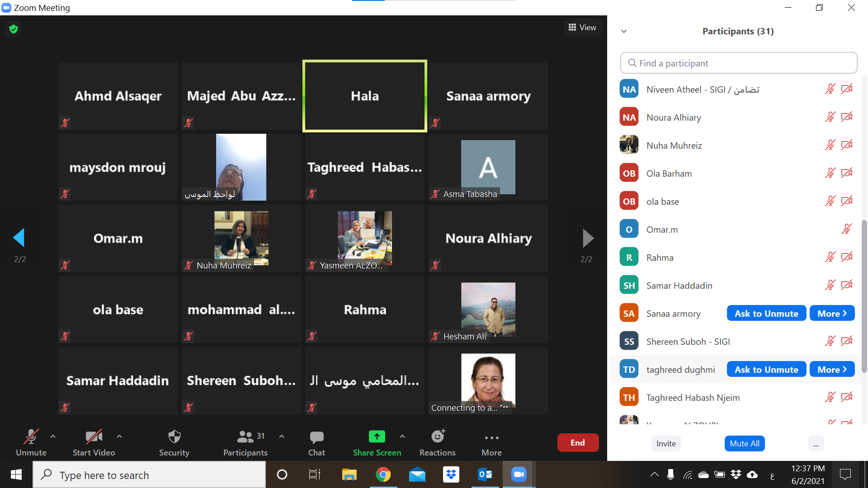868x488 pixels.
Task: Open the Chat panel
Action: click(316, 443)
